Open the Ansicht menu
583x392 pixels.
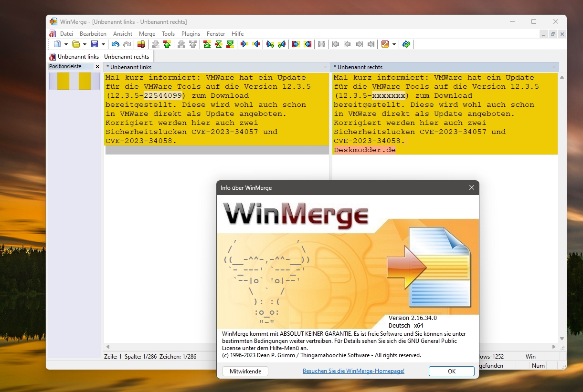[x=123, y=34]
